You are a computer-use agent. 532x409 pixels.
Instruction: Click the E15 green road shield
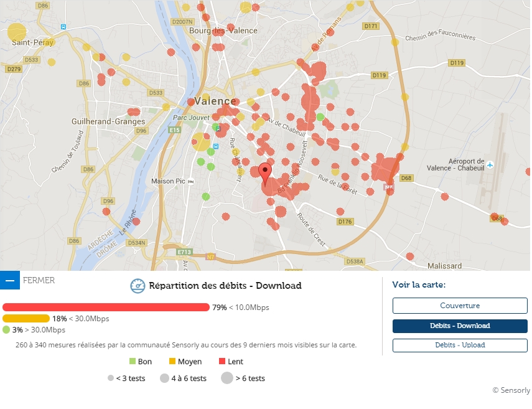[174, 130]
